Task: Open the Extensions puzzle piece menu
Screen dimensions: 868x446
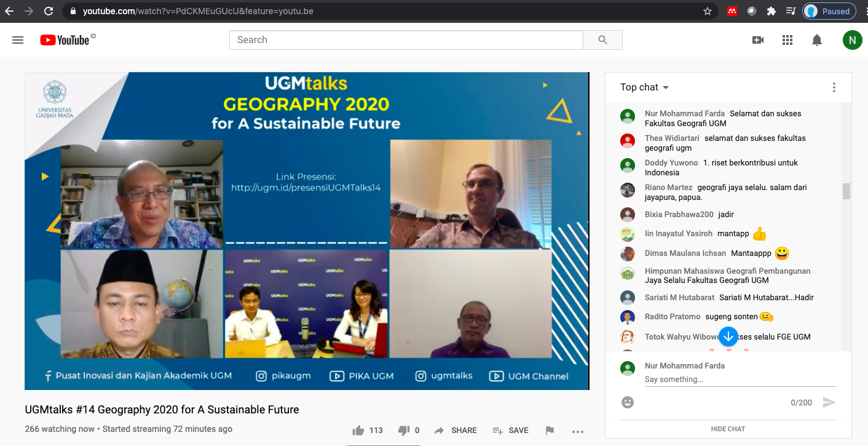Action: pyautogui.click(x=771, y=11)
